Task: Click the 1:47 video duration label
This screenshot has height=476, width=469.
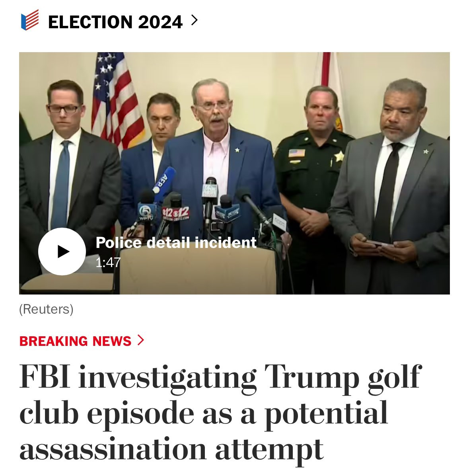Action: (108, 263)
